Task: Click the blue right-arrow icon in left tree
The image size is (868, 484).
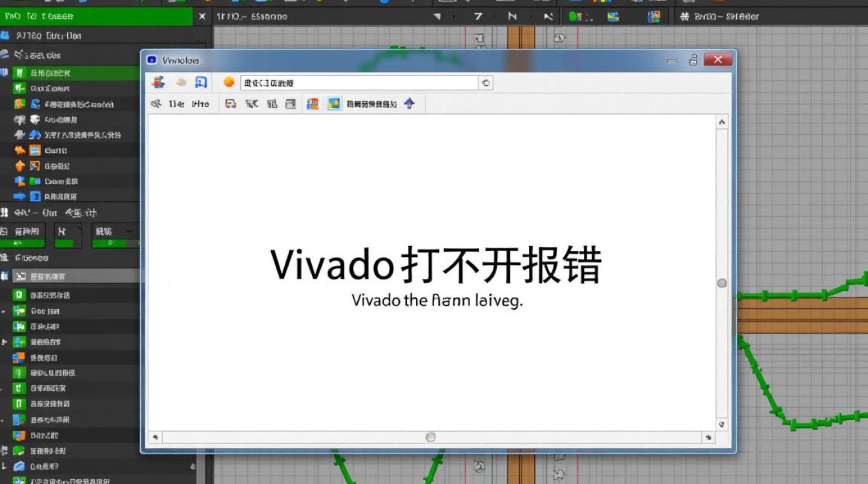Action: point(19,196)
